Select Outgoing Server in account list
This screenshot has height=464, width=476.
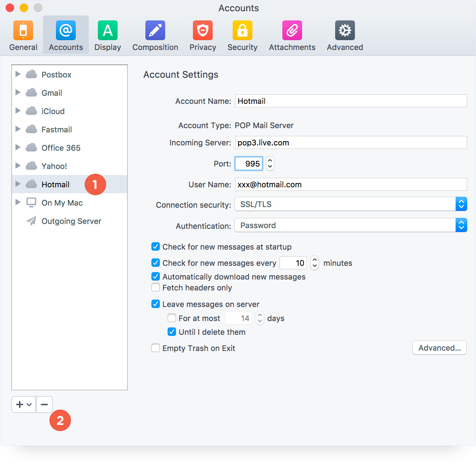tap(71, 221)
